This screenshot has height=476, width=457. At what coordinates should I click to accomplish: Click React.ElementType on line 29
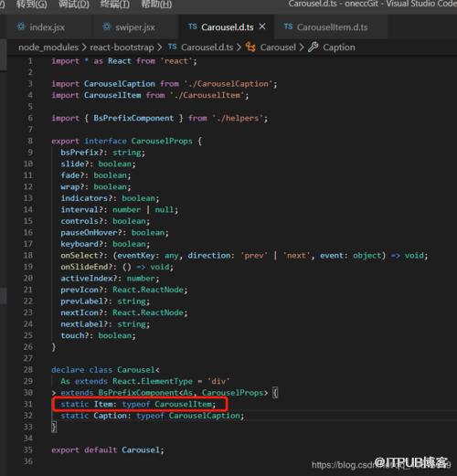click(153, 381)
